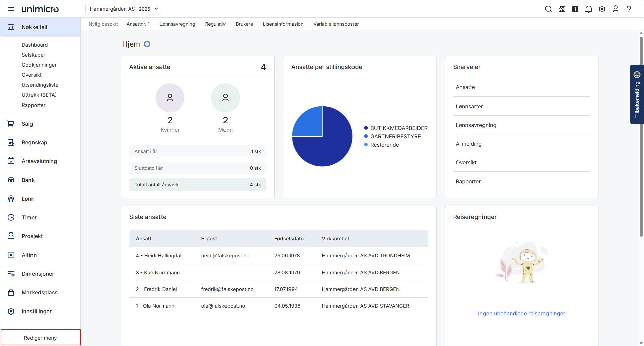The width and height of the screenshot is (644, 346).
Task: Click the notifications bell icon
Action: (x=588, y=9)
